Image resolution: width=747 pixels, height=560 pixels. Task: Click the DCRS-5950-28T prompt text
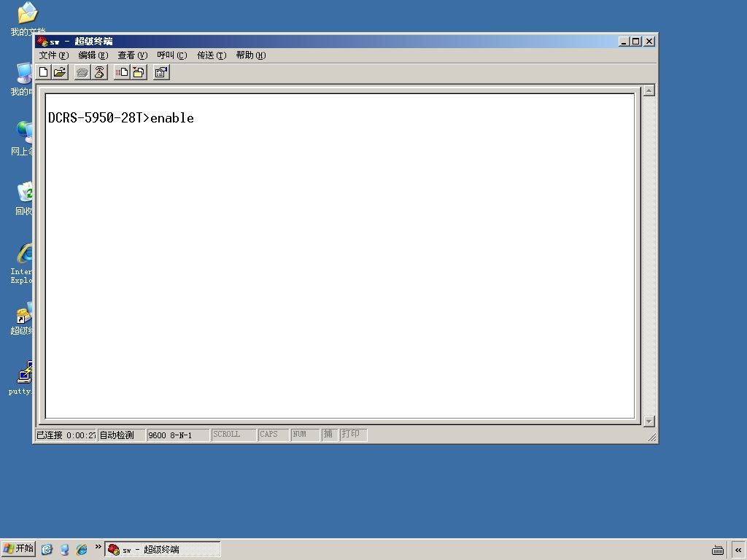(x=96, y=118)
